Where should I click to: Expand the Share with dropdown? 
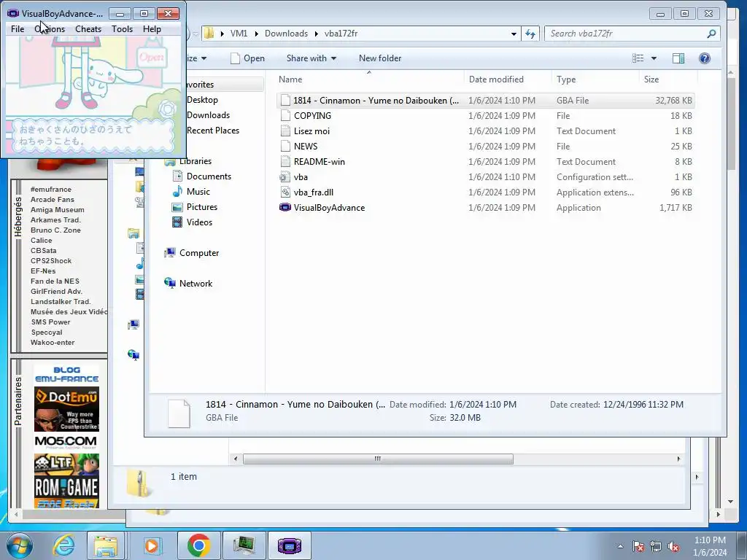[311, 58]
